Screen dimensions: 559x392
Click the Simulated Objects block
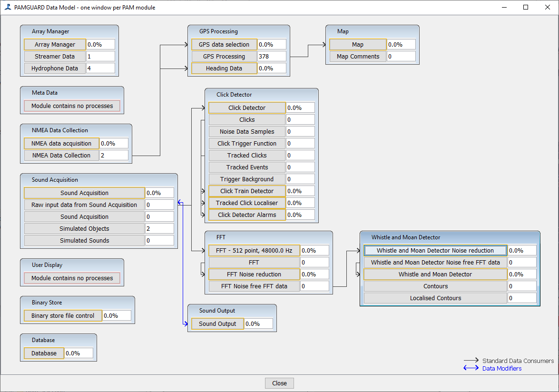[x=85, y=228]
